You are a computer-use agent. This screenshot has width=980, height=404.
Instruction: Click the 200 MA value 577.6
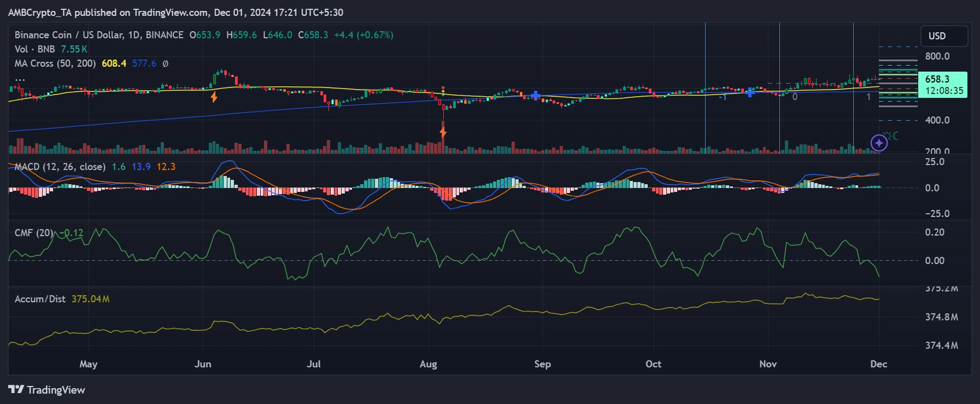(x=144, y=63)
